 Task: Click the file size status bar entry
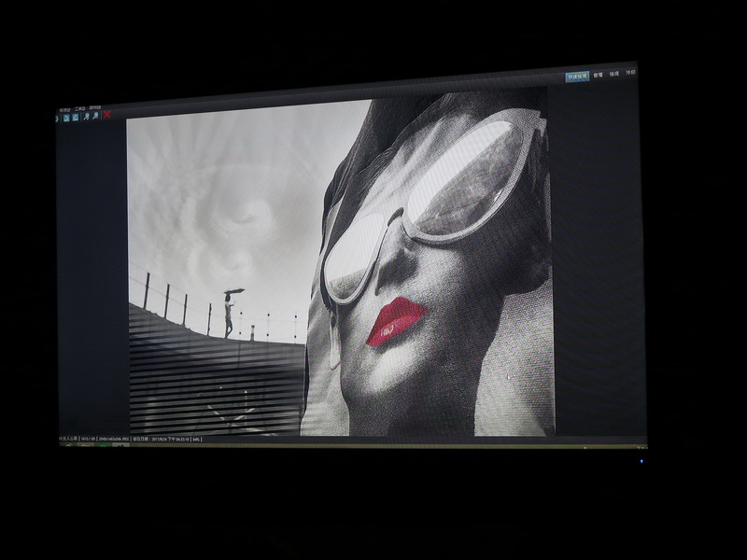[x=88, y=439]
